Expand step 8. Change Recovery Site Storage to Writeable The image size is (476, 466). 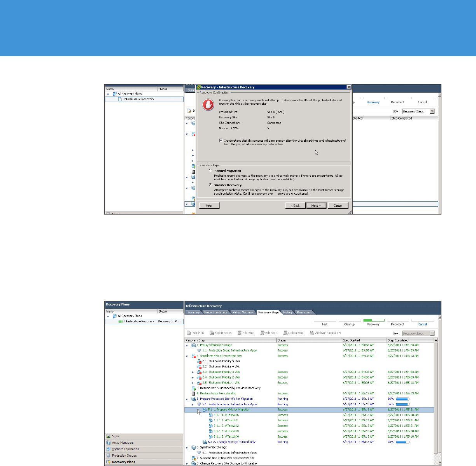coord(187,464)
